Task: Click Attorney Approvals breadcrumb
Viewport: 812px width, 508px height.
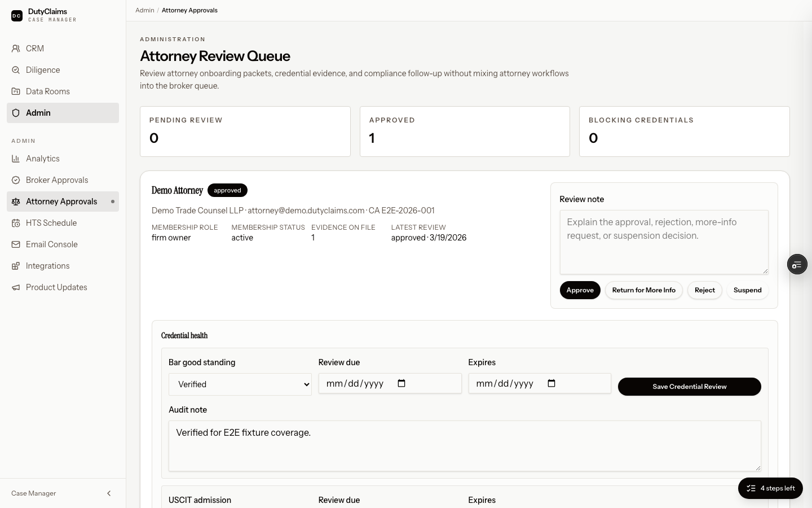Action: click(189, 10)
